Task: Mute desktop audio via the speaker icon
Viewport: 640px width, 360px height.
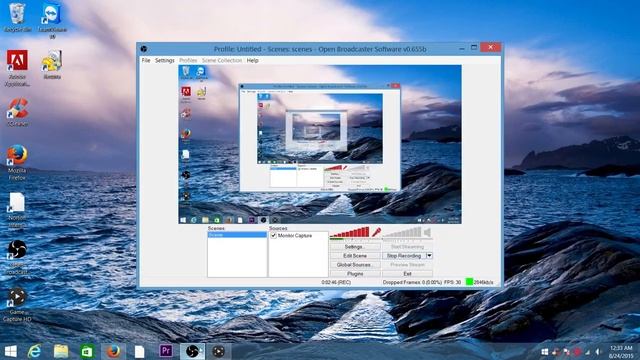Action: tap(427, 232)
